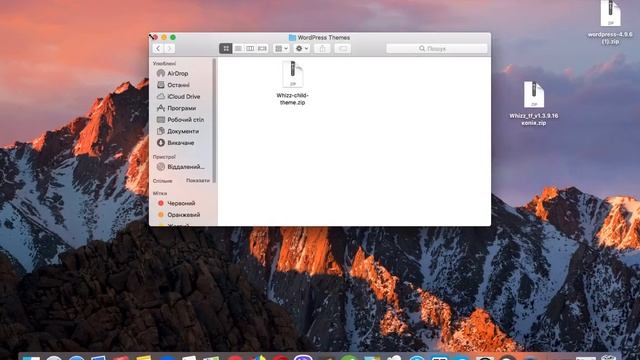Maximize the WordPress Themes window
Image resolution: width=640 pixels, height=360 pixels.
173,37
